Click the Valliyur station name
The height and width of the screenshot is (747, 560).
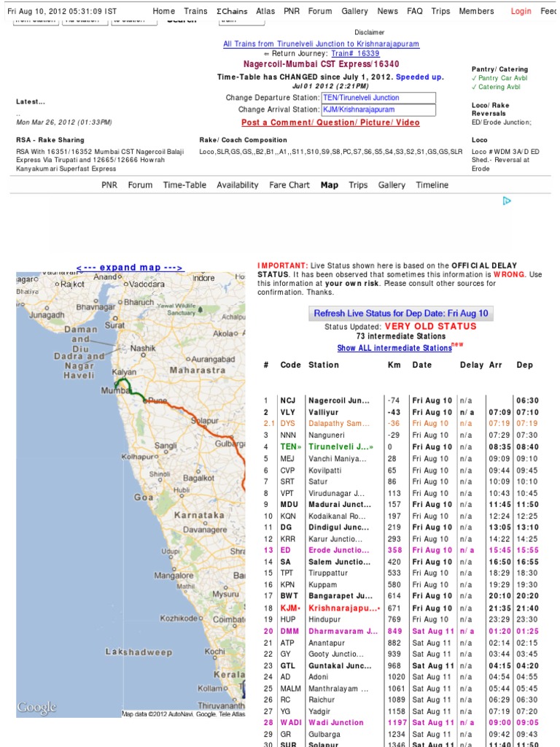tap(323, 413)
